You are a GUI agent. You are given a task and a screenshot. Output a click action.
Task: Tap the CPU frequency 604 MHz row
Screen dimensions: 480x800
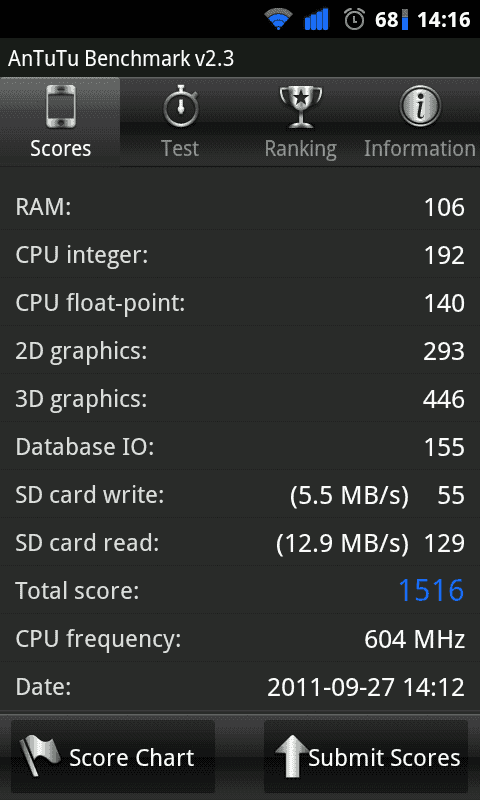(x=240, y=638)
